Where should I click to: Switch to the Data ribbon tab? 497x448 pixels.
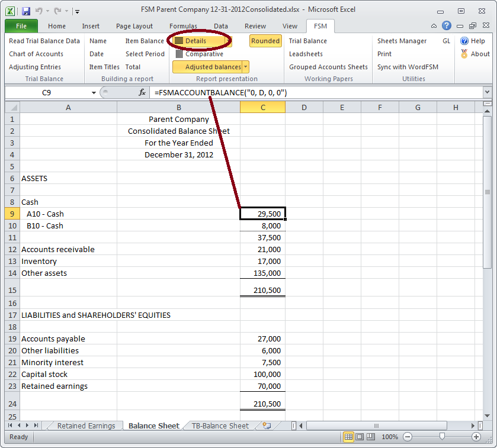221,26
